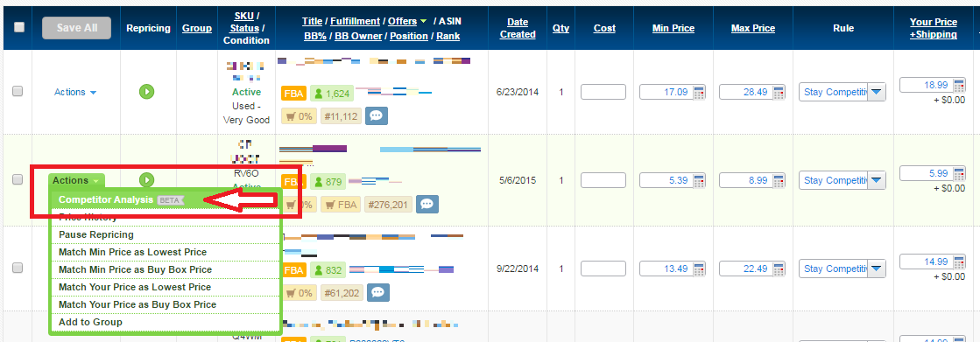Open Rule dropdown in the 9/22/2014 row
Screen dimensions: 980x342
843,269
